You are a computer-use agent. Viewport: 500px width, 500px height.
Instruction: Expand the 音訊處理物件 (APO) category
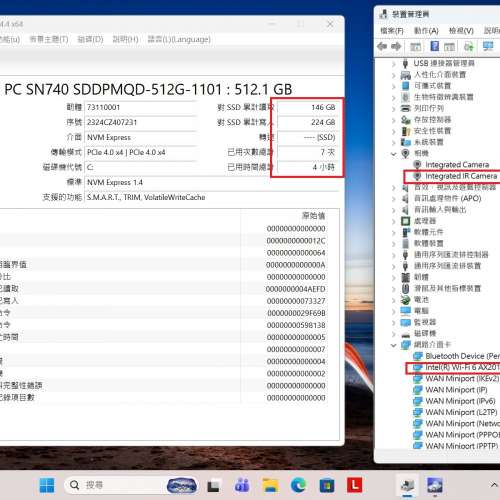click(x=394, y=199)
